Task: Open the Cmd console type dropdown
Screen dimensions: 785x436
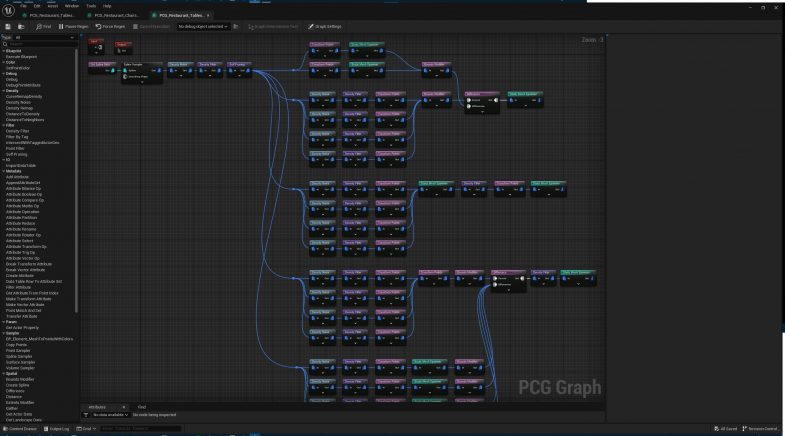Action: (86, 429)
